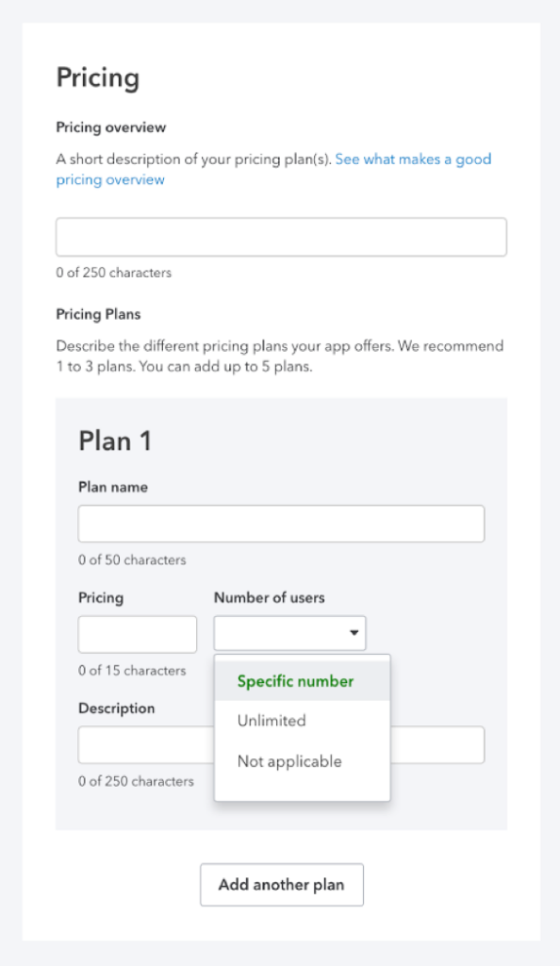
Task: Click the "Description" field label
Action: click(116, 708)
